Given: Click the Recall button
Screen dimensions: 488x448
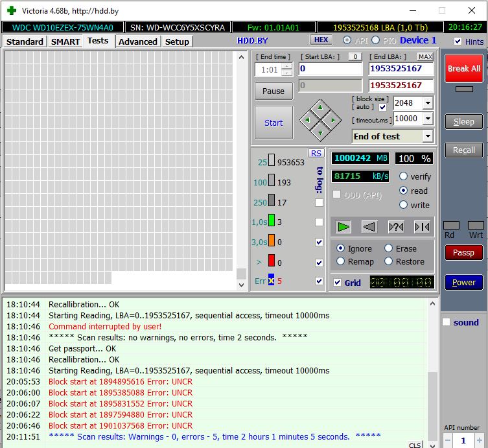Looking at the screenshot, I should [x=464, y=150].
